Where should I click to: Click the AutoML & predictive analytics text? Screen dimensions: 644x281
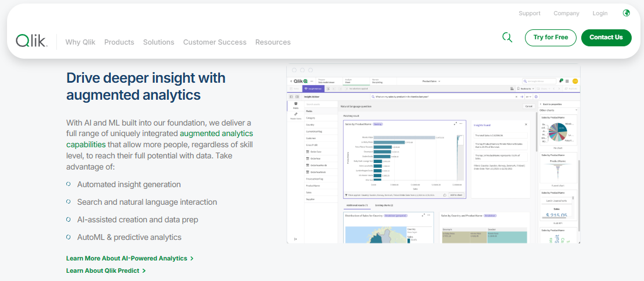[x=130, y=238]
